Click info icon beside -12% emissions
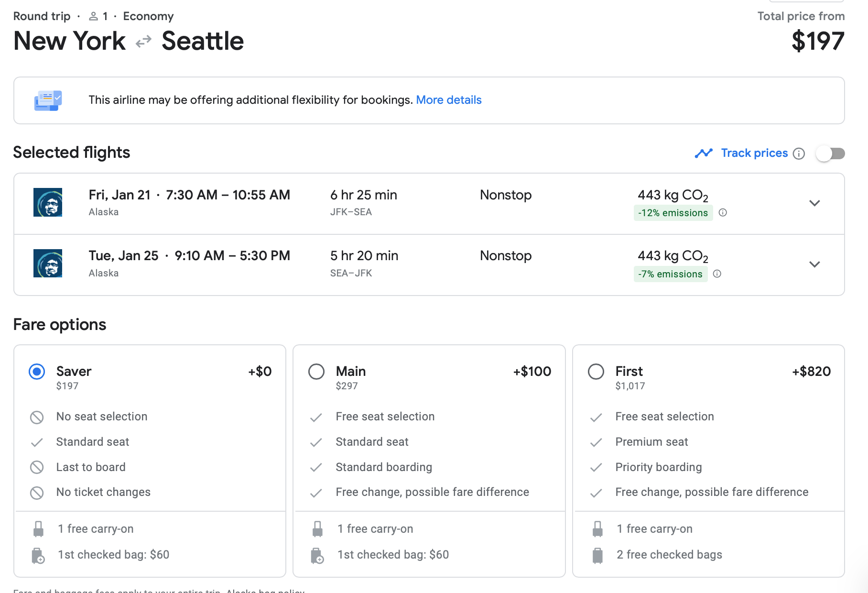Image resolution: width=868 pixels, height=593 pixels. pos(723,213)
